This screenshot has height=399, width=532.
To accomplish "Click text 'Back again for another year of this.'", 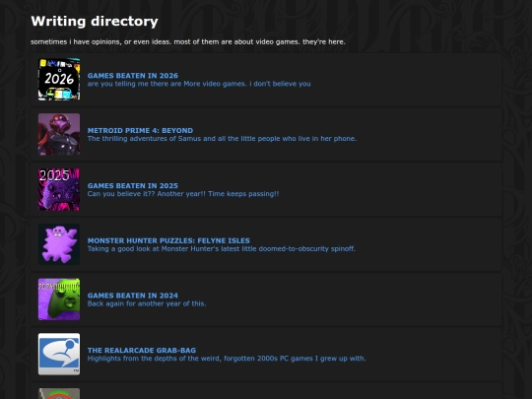I will [147, 303].
